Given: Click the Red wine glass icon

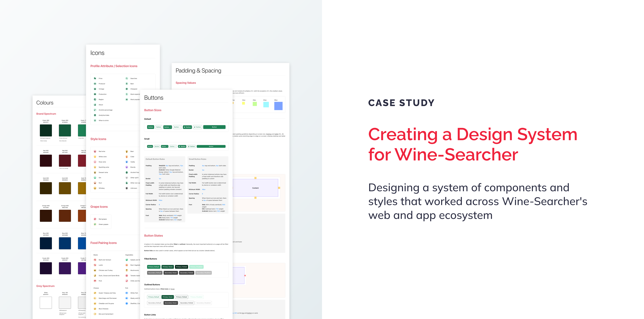Looking at the screenshot, I should [95, 151].
